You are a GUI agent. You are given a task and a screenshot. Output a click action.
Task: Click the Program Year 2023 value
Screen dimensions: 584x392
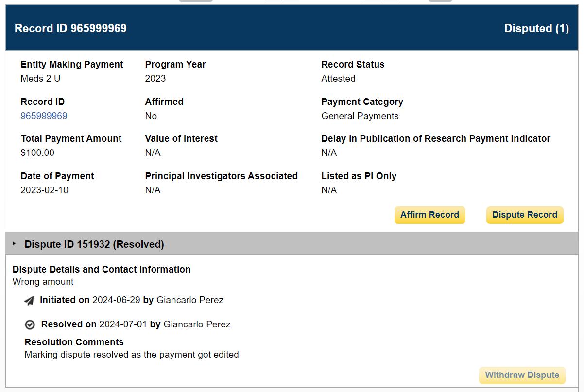pyautogui.click(x=155, y=78)
